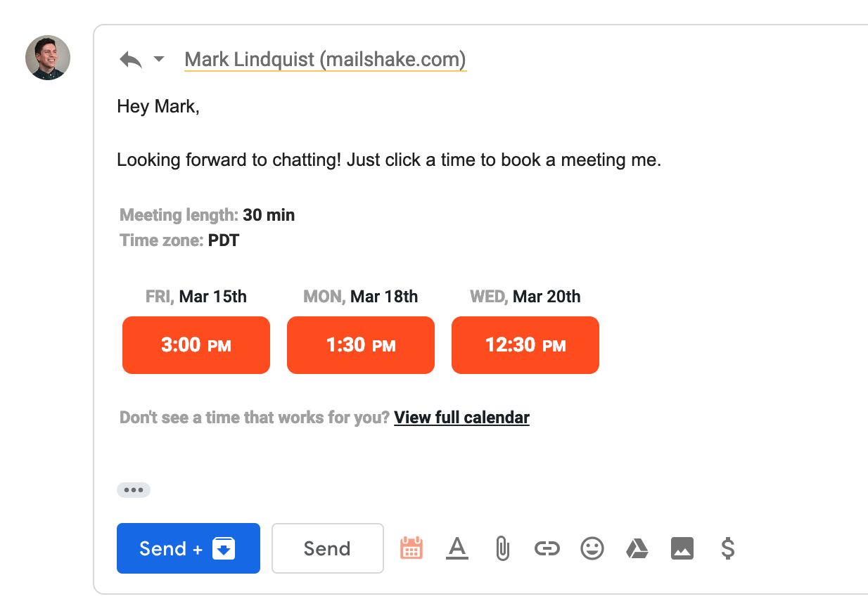868x613 pixels.
Task: Open text formatting options icon
Action: [457, 548]
